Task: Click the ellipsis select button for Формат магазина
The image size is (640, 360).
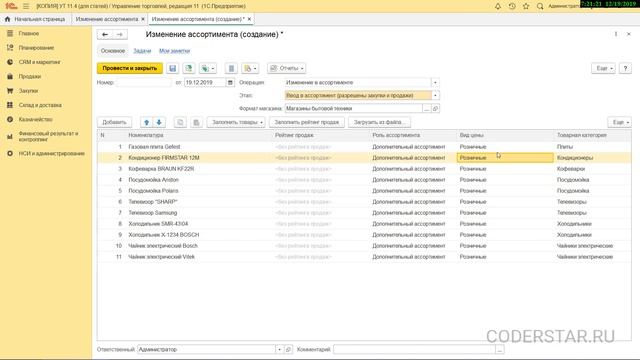Action: pyautogui.click(x=427, y=109)
